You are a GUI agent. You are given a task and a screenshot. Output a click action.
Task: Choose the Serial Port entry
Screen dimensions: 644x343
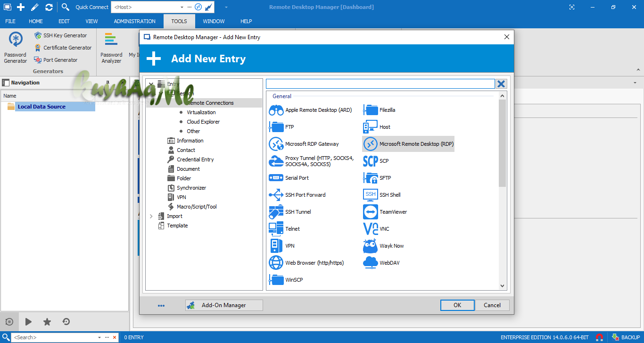[289, 178]
